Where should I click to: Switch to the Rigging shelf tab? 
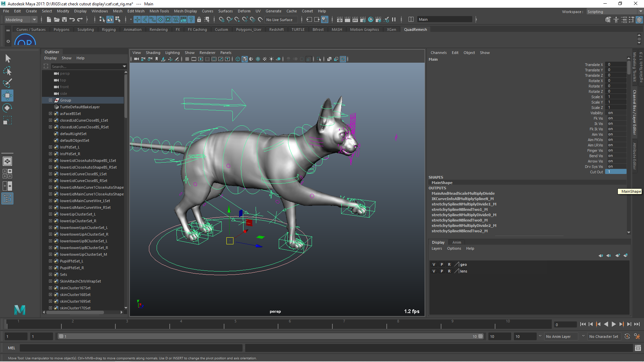coord(109,29)
